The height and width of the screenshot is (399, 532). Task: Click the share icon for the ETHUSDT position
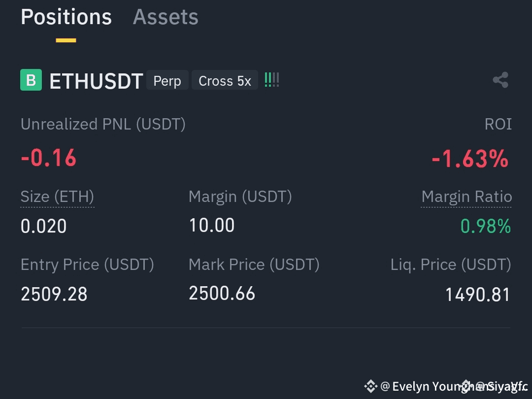(500, 80)
